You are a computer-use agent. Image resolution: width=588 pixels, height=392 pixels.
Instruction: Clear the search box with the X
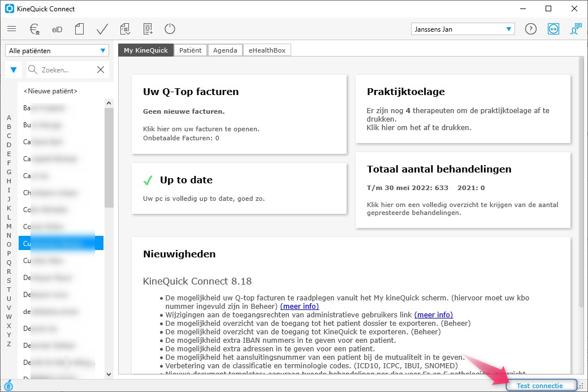[101, 70]
